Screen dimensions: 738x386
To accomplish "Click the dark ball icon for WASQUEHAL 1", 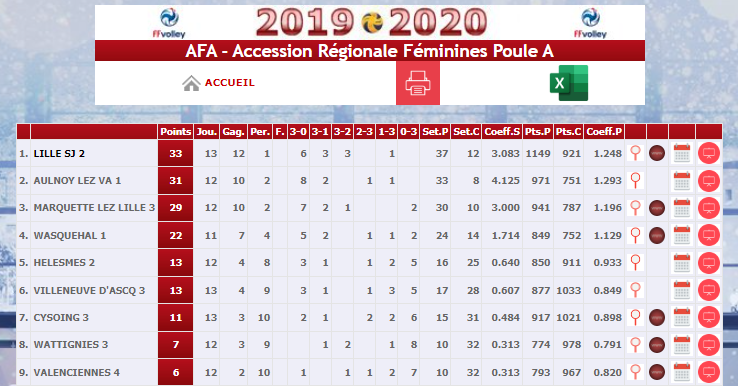I will (x=657, y=235).
